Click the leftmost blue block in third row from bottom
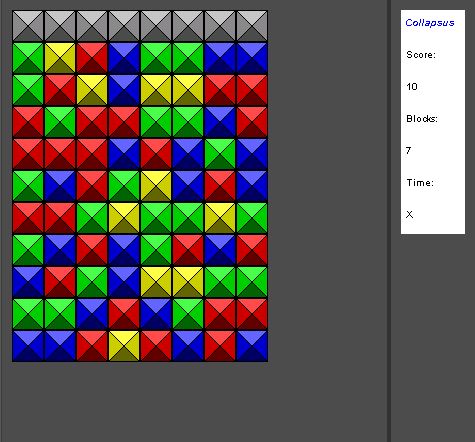Viewport: 475px width, 442px height. click(28, 282)
